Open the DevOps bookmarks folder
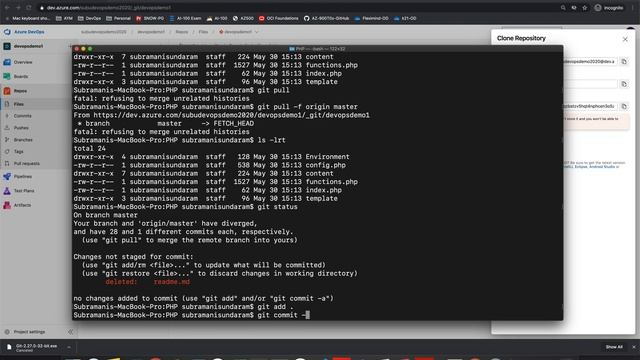The width and height of the screenshot is (640, 360). click(x=89, y=18)
